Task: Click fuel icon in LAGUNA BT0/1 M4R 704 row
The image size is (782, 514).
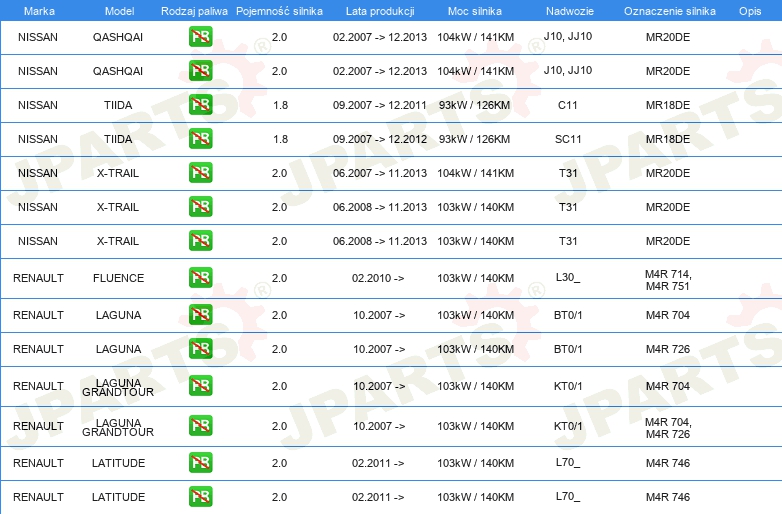Action: point(200,315)
